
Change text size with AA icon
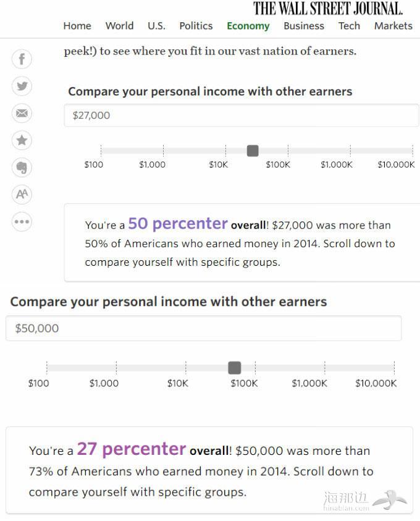22,194
